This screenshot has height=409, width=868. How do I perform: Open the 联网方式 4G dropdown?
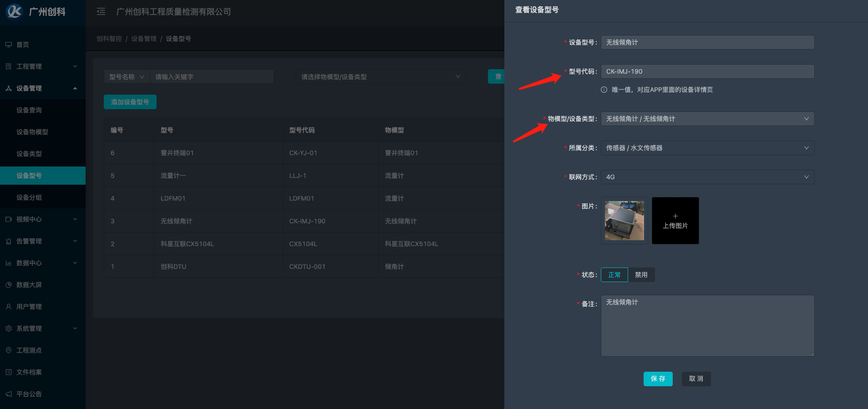coord(707,177)
